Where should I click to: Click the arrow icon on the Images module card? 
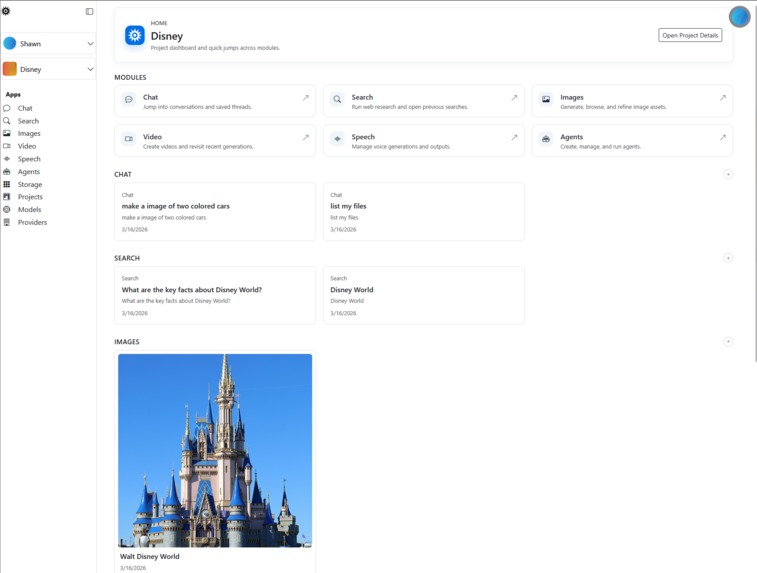point(723,98)
